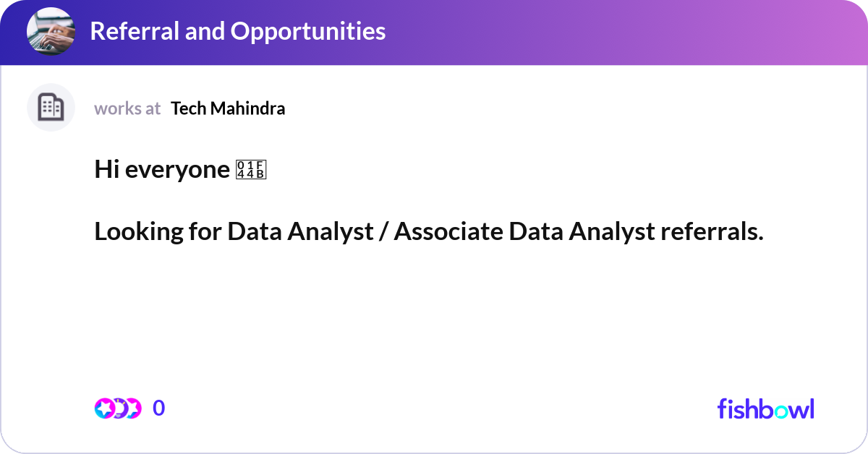This screenshot has width=868, height=454.
Task: Click the company building icon
Action: point(51,108)
